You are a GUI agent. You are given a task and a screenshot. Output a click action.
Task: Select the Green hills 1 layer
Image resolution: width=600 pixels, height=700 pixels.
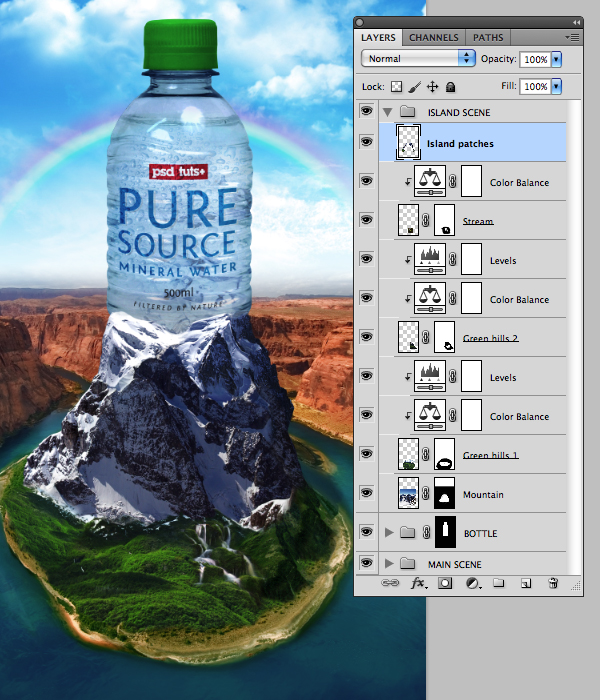coord(490,455)
